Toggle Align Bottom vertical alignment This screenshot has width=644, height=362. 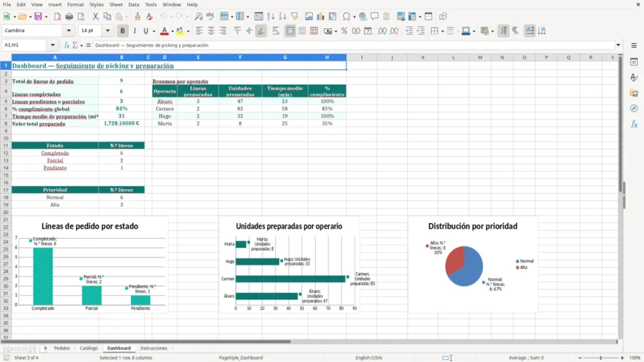[261, 31]
